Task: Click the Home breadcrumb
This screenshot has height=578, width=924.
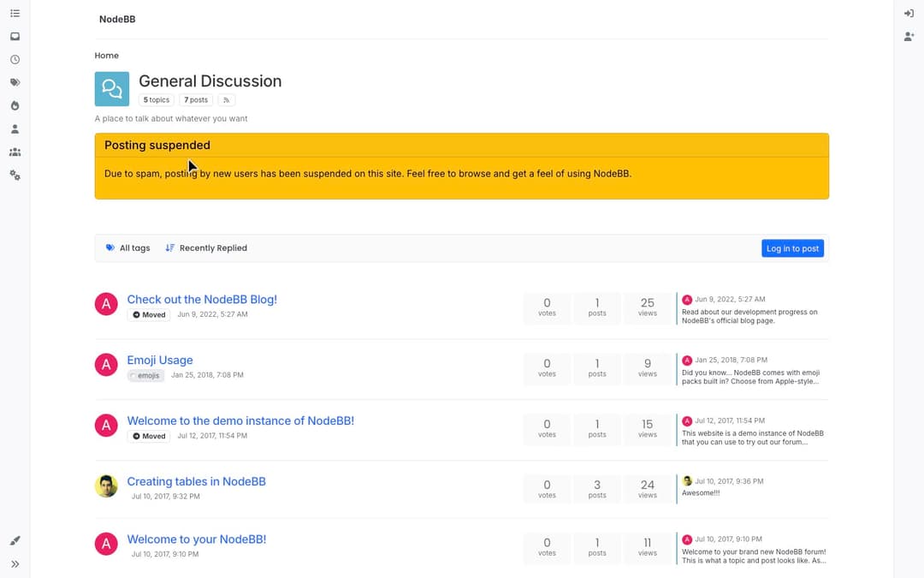Action: [x=107, y=56]
